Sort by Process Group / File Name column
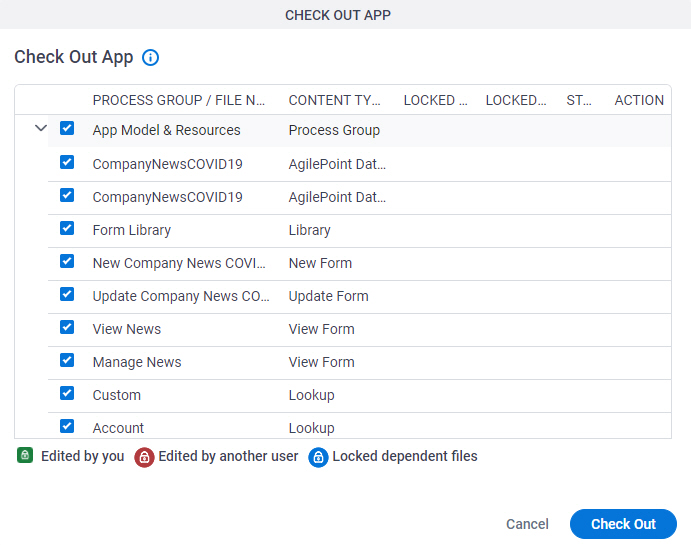Screen dimensions: 691x545 point(178,100)
